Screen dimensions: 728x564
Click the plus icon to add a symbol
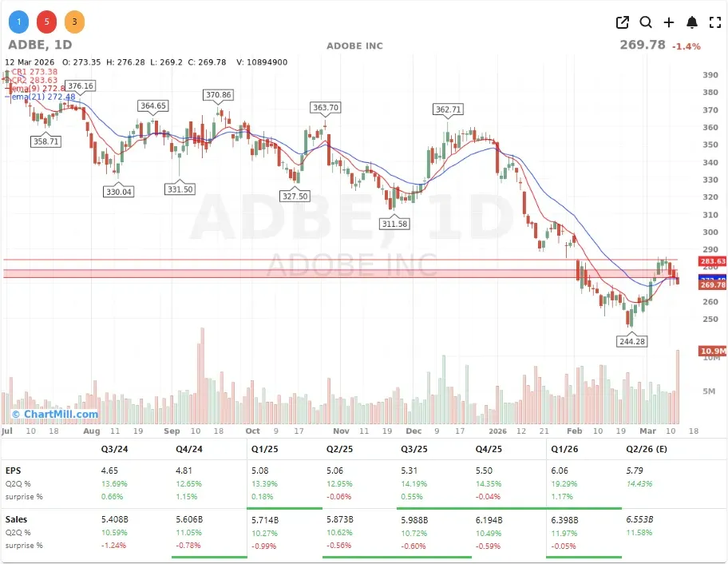point(669,22)
